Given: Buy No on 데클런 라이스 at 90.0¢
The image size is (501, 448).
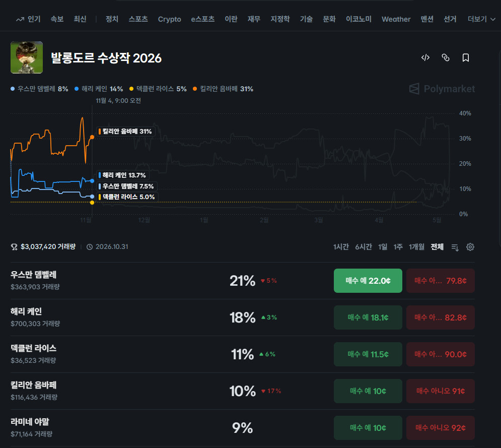Looking at the screenshot, I should tap(440, 354).
